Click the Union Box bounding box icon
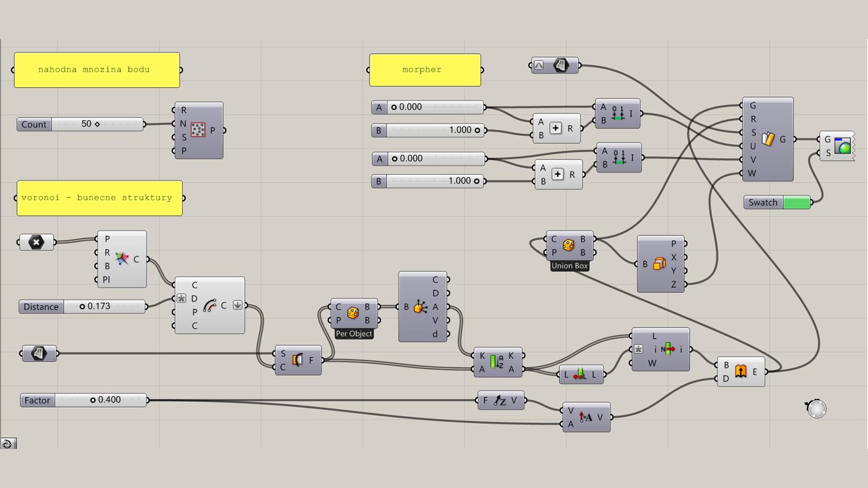 569,245
